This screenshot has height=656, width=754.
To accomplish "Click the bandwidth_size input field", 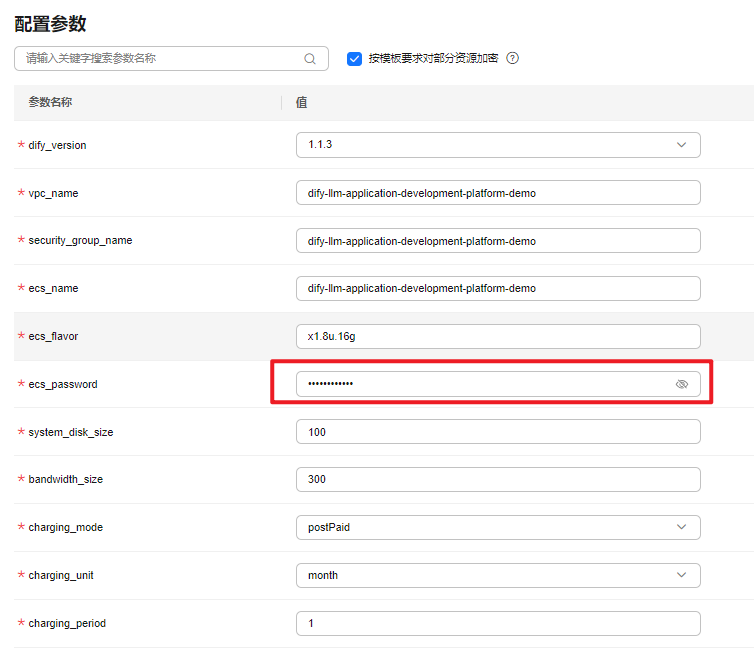I will coord(498,479).
